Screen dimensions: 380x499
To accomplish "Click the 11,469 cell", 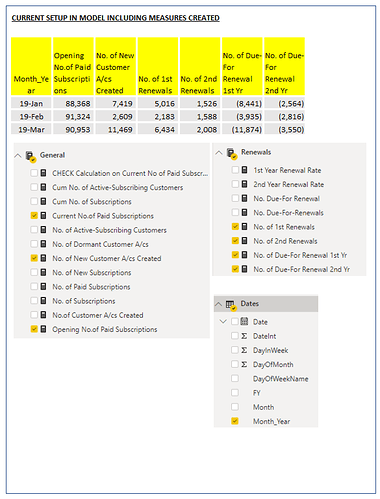I will (x=116, y=129).
